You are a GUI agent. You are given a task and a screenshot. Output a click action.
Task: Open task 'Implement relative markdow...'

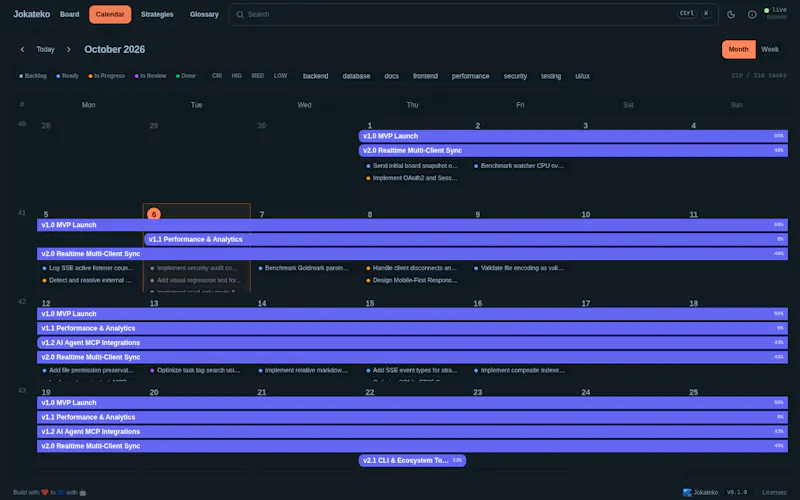pyautogui.click(x=304, y=370)
